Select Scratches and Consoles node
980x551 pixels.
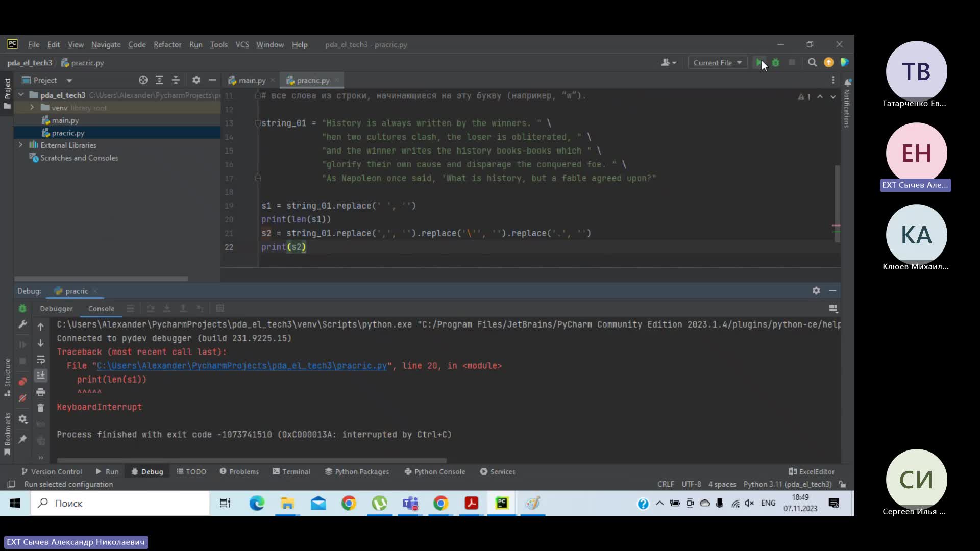click(79, 158)
